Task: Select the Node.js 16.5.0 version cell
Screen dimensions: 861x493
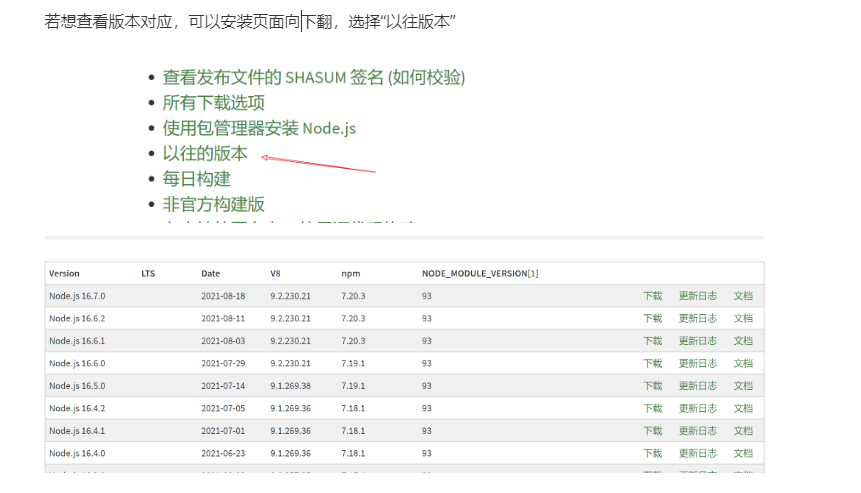Action: (77, 386)
